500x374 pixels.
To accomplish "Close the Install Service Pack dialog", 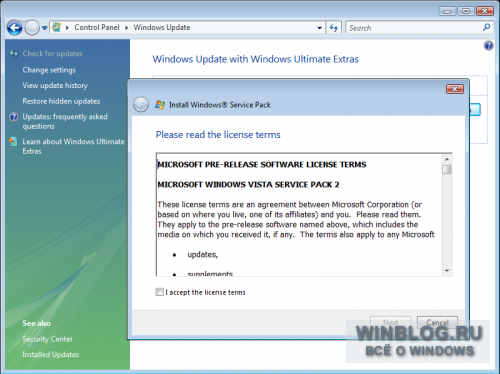I will (455, 89).
